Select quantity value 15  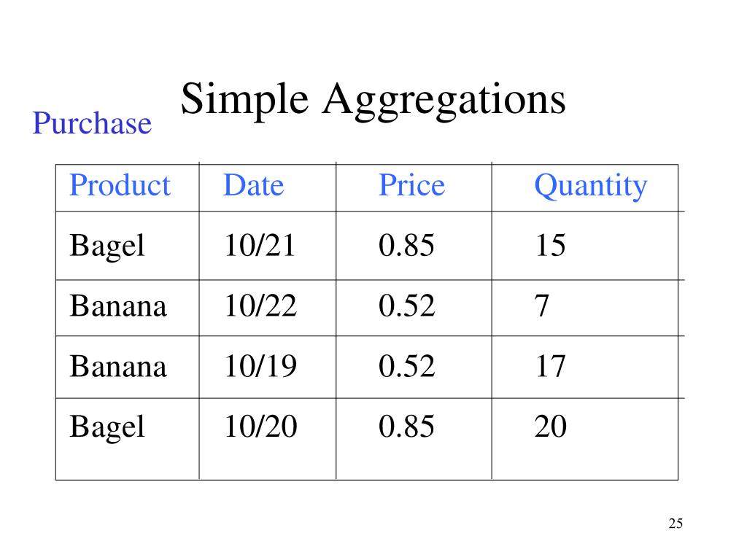[550, 245]
